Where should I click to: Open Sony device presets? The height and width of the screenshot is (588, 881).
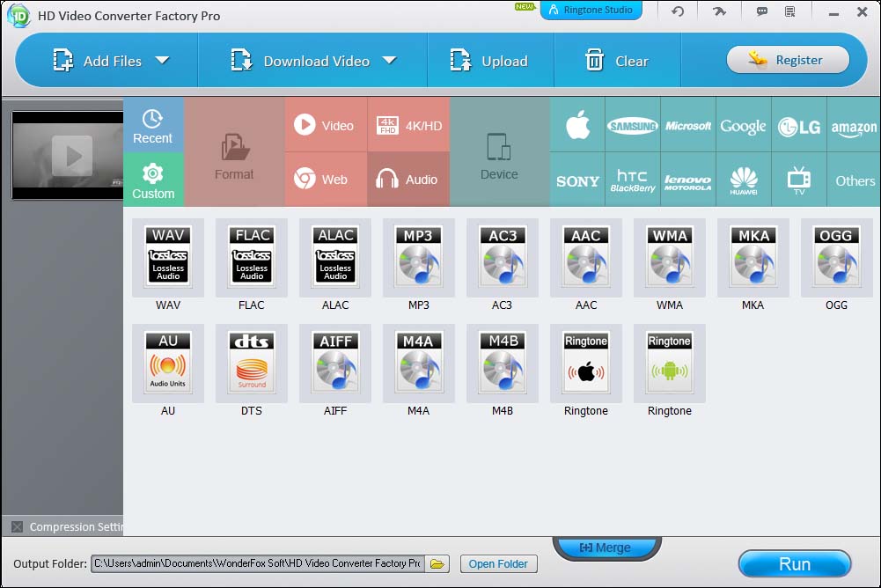[x=576, y=180]
